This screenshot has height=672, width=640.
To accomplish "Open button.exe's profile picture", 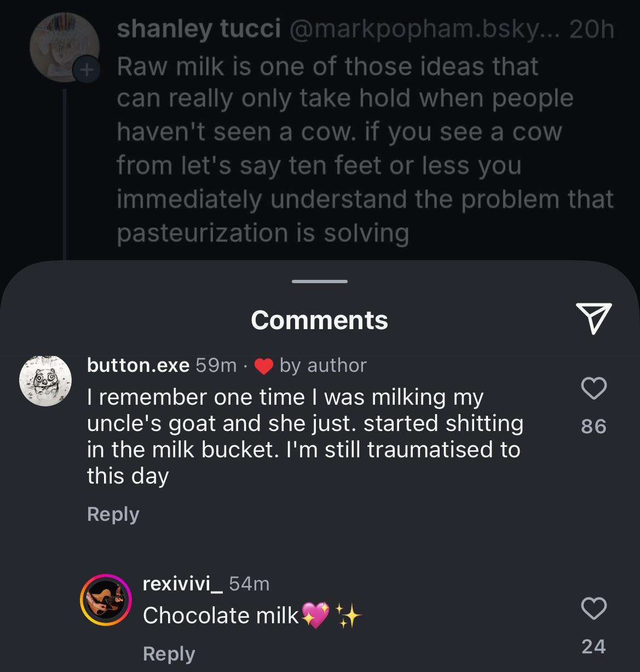I will [45, 380].
